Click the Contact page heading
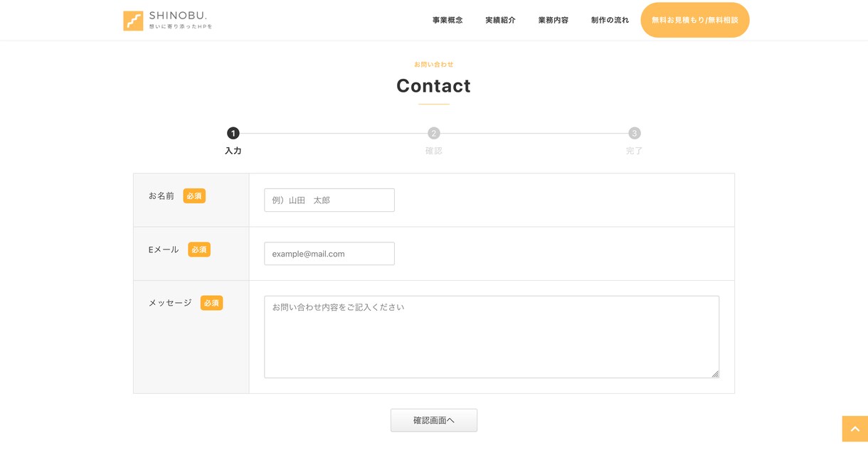 tap(434, 86)
